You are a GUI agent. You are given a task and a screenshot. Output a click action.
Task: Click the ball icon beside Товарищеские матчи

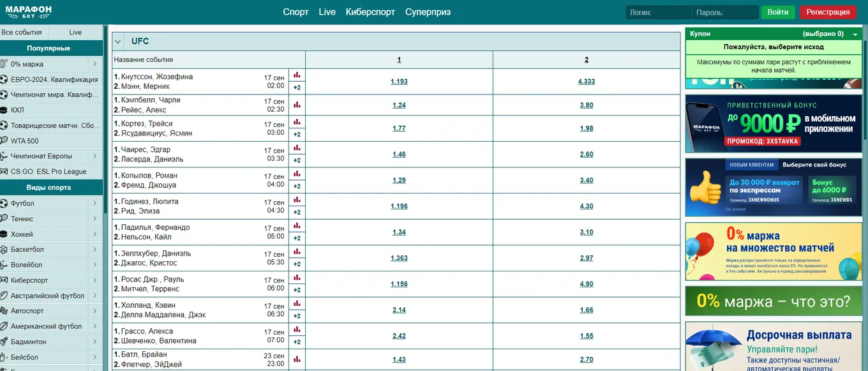tap(4, 126)
